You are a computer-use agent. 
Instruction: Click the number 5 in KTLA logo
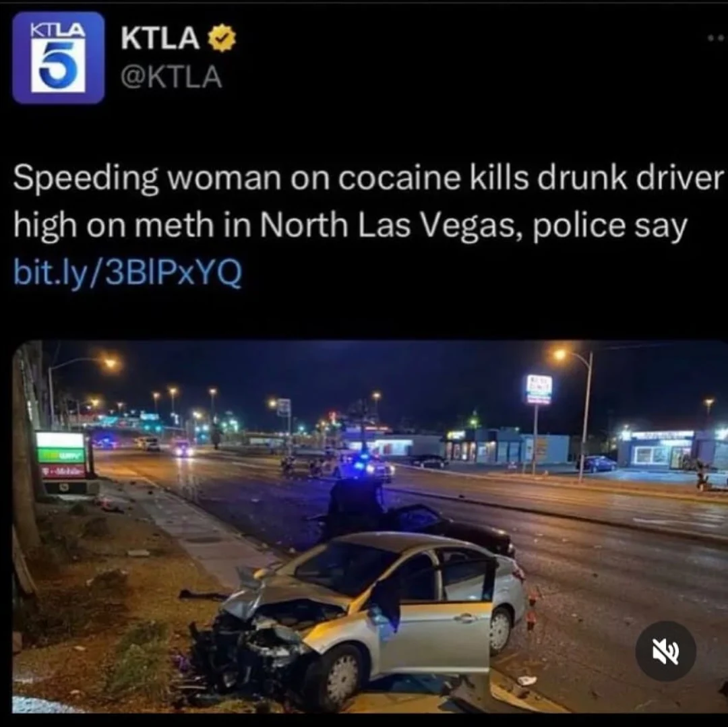pos(58,66)
